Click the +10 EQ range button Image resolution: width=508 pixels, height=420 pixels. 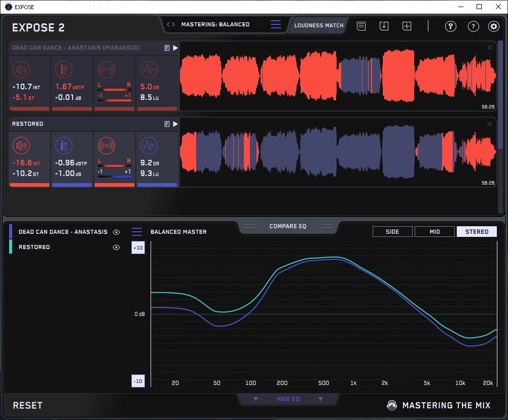pyautogui.click(x=138, y=248)
